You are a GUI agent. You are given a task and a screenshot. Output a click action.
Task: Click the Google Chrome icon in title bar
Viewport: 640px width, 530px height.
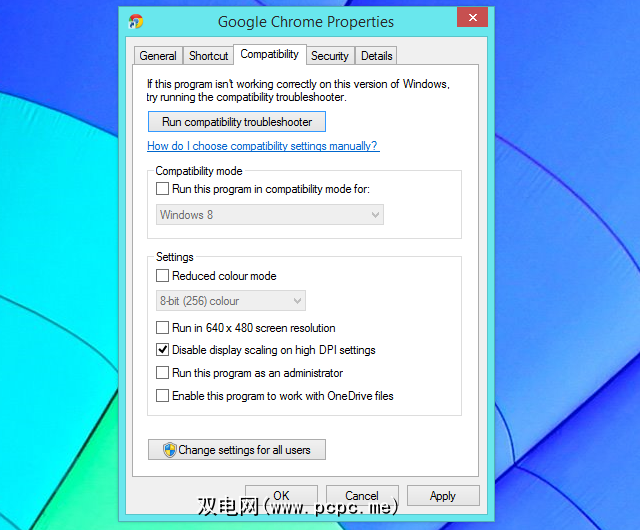click(x=136, y=21)
